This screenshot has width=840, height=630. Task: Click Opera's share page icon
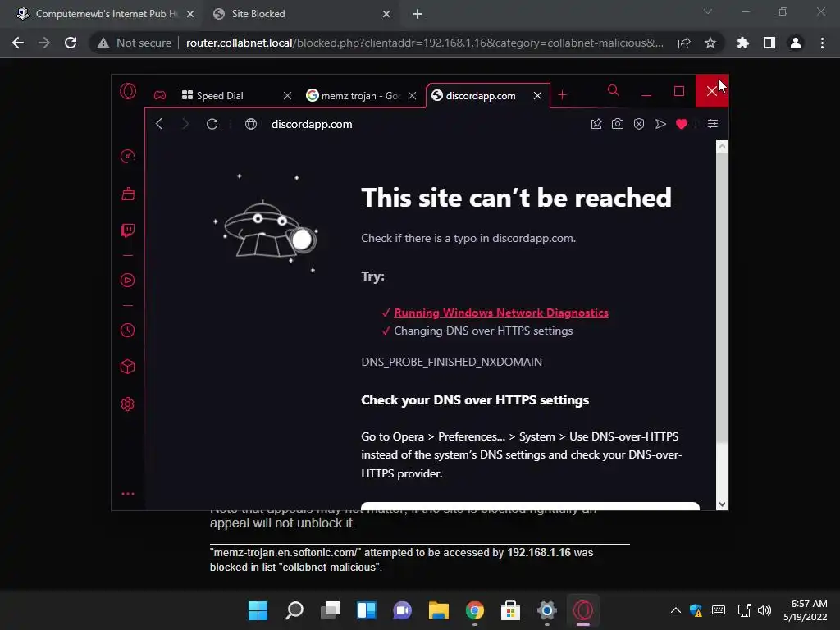(596, 124)
